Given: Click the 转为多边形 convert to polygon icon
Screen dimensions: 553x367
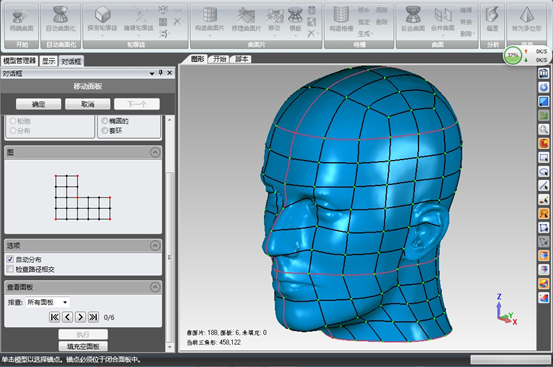Looking at the screenshot, I should click(x=527, y=19).
